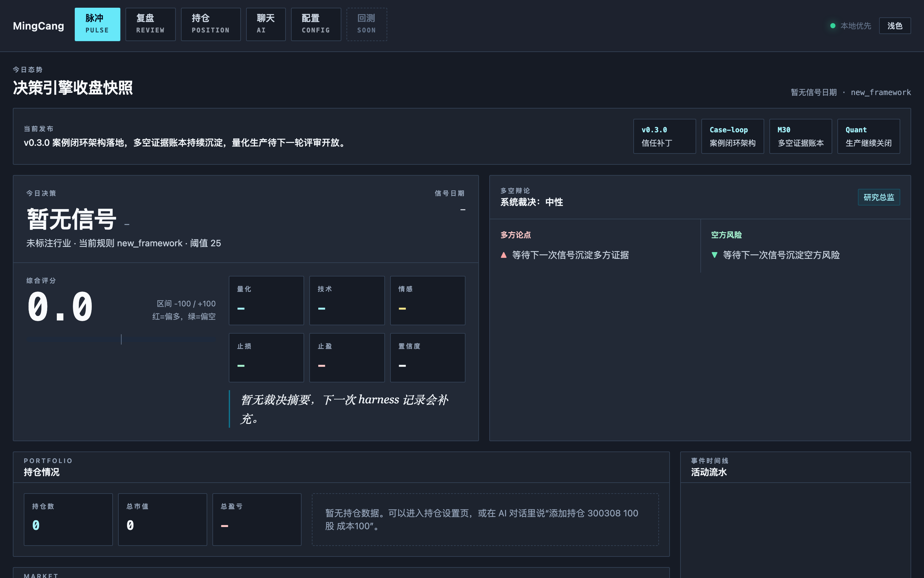The width and height of the screenshot is (924, 578).
Task: Click the 暂无信号 headline
Action: pos(72,219)
